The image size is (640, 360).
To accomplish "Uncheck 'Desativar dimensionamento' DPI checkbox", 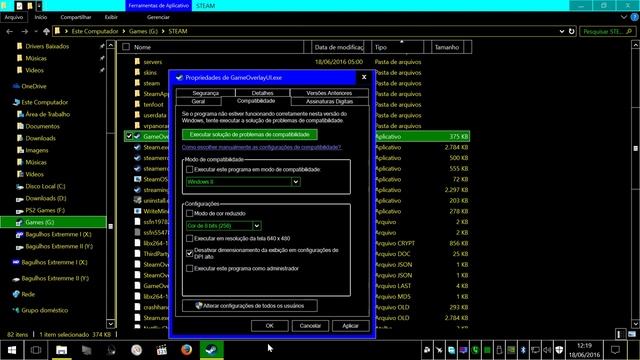I will [x=189, y=253].
